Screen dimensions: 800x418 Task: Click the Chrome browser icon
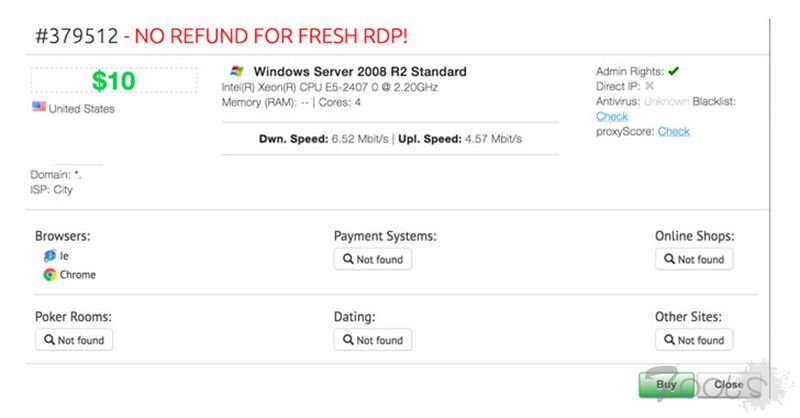click(49, 274)
